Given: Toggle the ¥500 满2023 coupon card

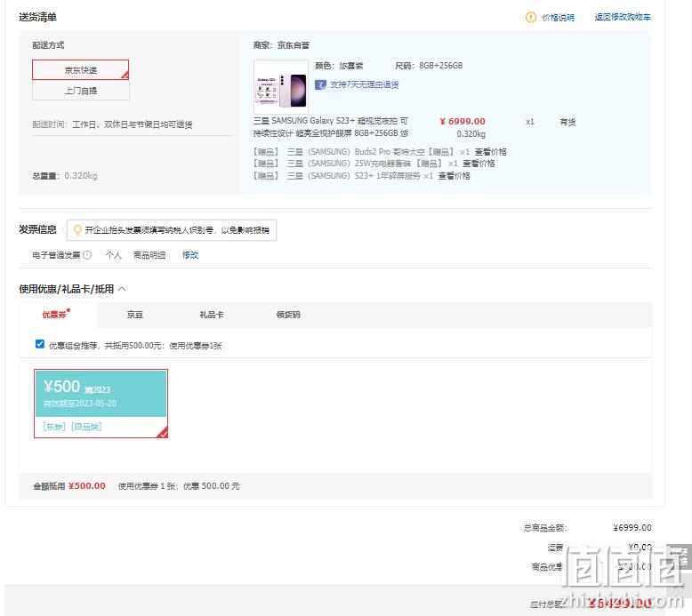Looking at the screenshot, I should tap(101, 404).
